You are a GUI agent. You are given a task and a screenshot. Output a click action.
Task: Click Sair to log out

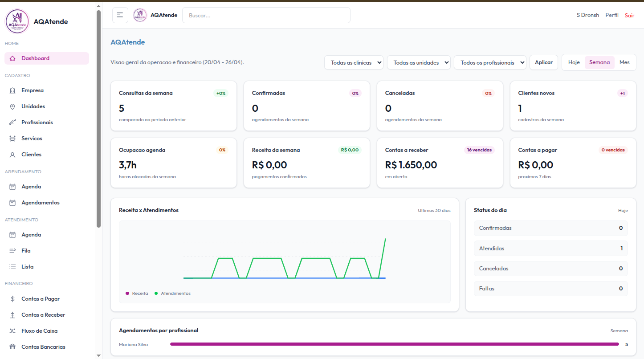629,15
